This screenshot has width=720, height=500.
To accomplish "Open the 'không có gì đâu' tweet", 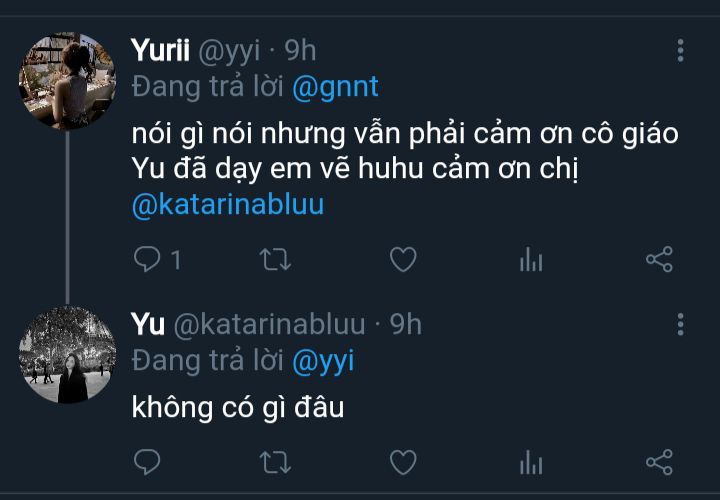I will click(x=238, y=408).
